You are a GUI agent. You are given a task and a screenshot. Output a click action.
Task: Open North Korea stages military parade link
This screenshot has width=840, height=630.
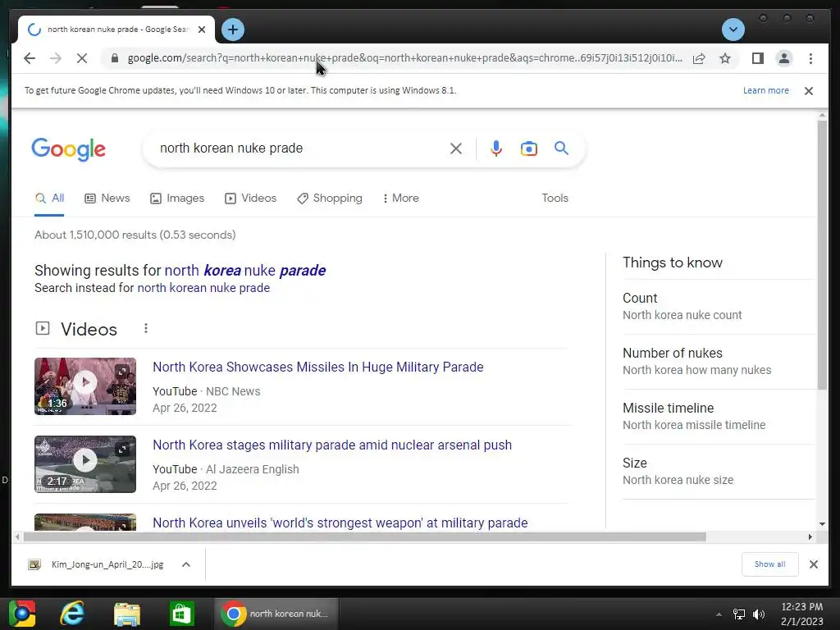[x=332, y=445]
